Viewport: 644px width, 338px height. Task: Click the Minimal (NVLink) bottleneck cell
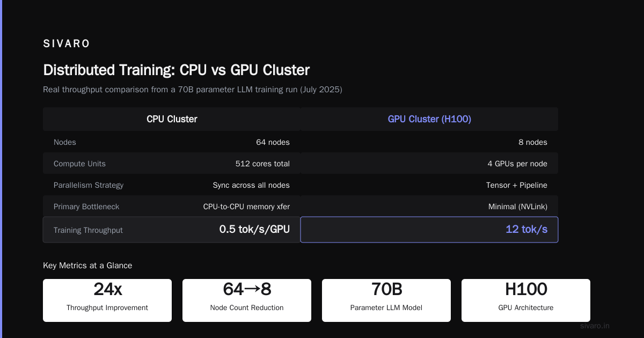pos(518,207)
